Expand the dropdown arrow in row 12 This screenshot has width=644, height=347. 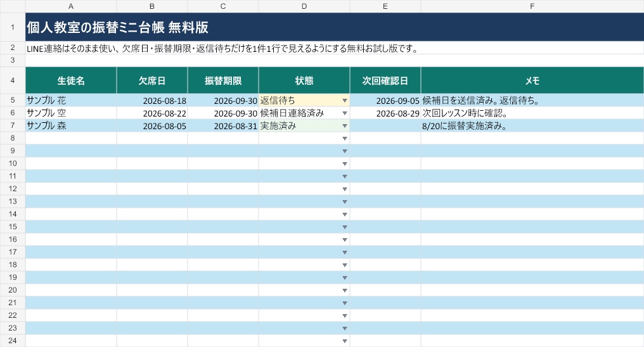click(x=345, y=189)
